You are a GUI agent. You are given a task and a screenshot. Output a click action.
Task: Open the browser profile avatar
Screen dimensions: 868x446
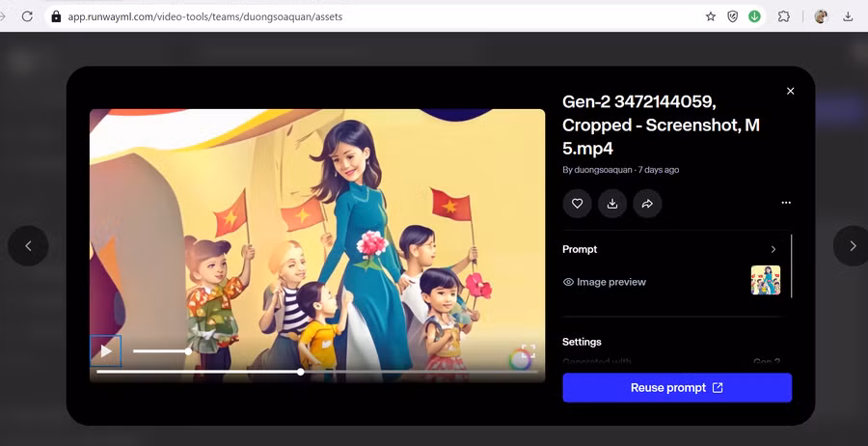point(821,16)
